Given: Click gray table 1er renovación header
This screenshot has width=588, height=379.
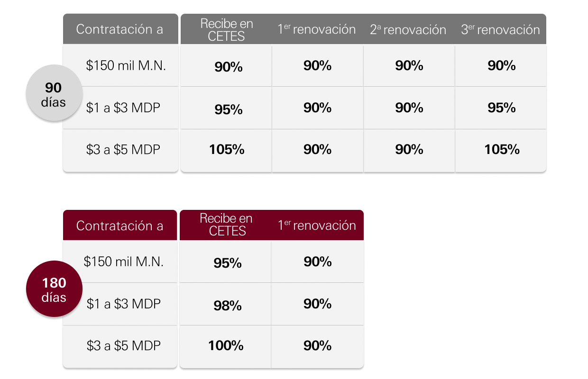Looking at the screenshot, I should 317,29.
